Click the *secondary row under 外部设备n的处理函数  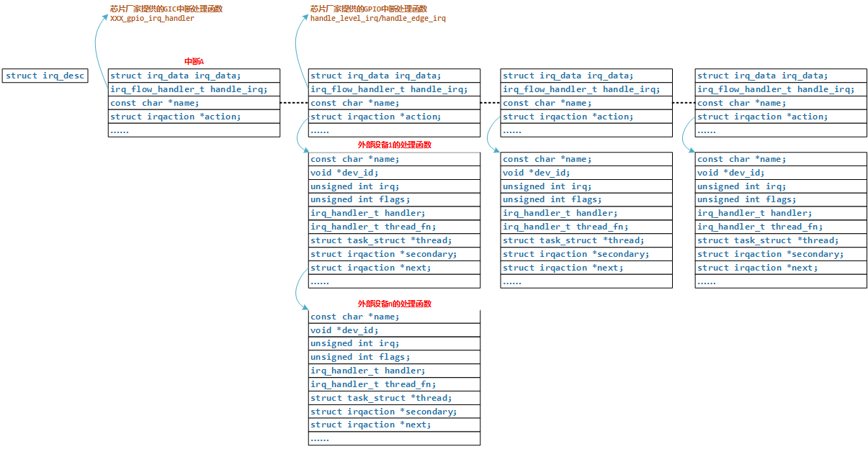pos(394,412)
